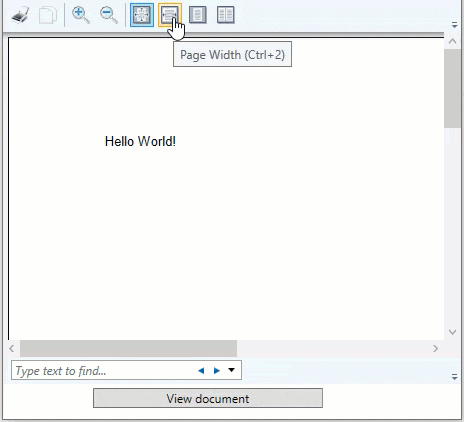Zoom in with the plus magnifier icon
This screenshot has width=464, height=422.
81,15
